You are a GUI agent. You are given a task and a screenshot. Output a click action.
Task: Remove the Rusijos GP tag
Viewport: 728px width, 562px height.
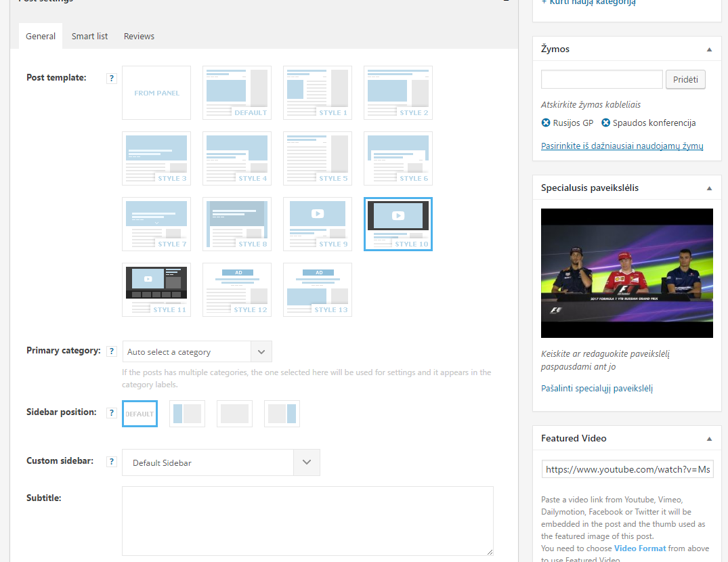[546, 123]
